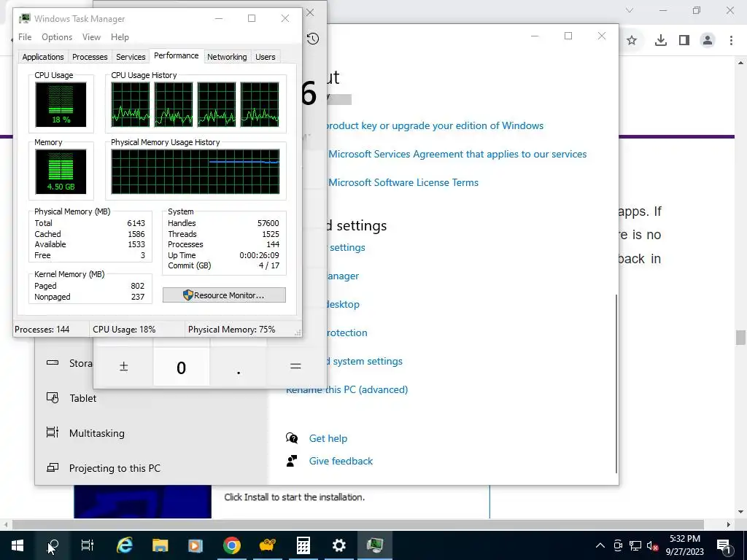Click the Task Manager title bar icon
This screenshot has width=747, height=560.
(25, 18)
